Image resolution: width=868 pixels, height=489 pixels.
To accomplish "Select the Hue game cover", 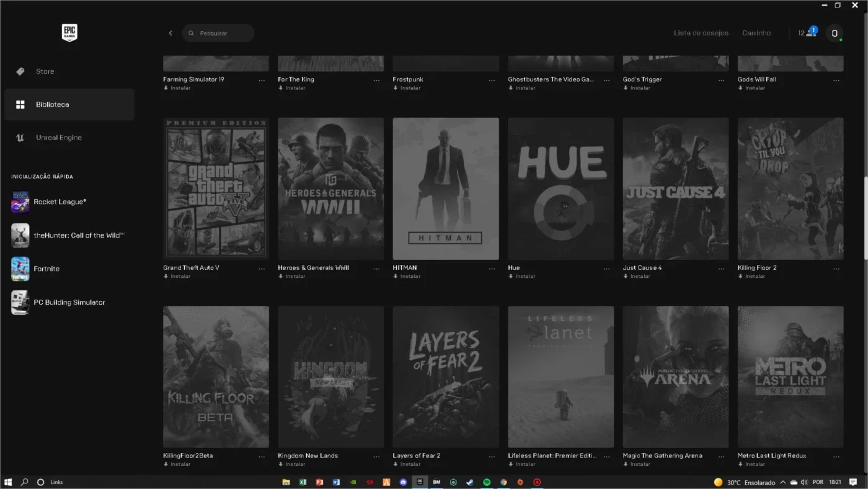I will click(x=561, y=189).
